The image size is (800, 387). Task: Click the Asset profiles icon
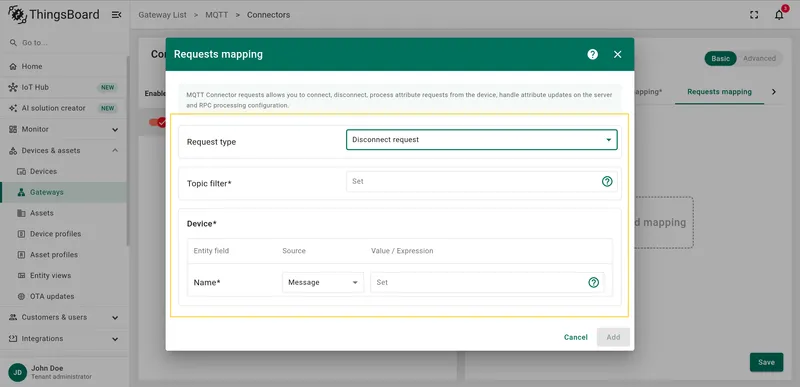[21, 254]
